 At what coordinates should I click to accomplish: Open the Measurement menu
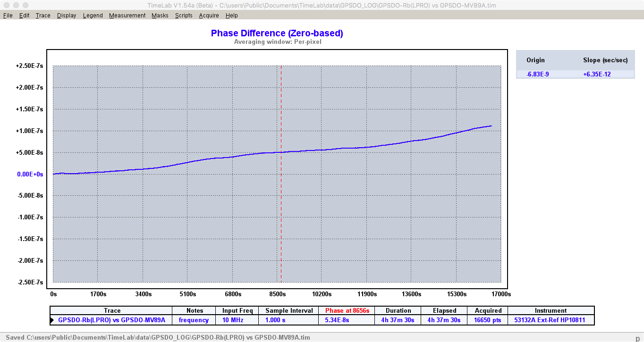point(127,16)
